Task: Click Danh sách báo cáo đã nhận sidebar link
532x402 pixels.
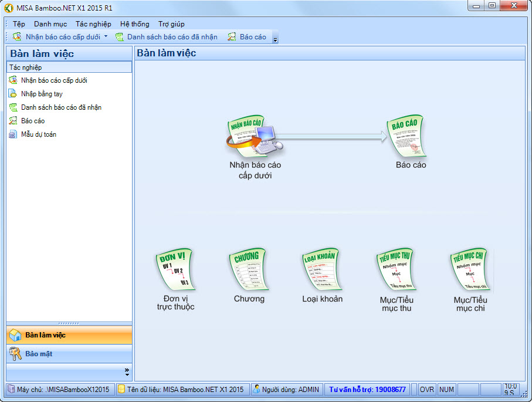Action: click(61, 107)
